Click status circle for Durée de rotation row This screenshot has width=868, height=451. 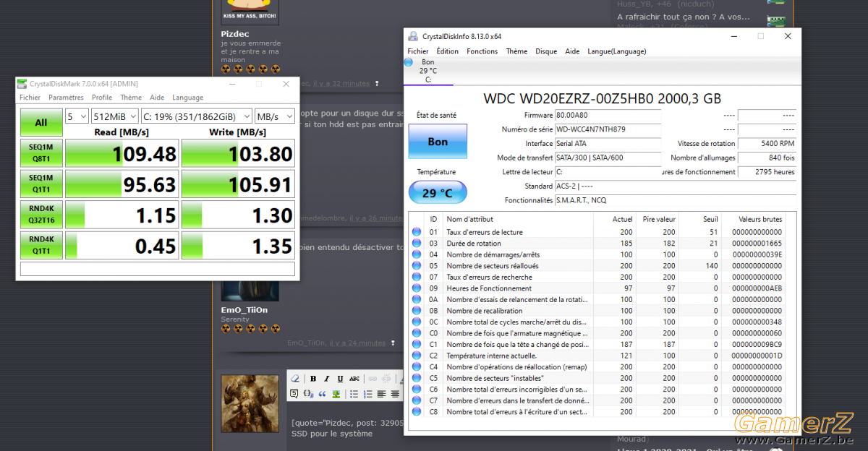click(x=416, y=244)
